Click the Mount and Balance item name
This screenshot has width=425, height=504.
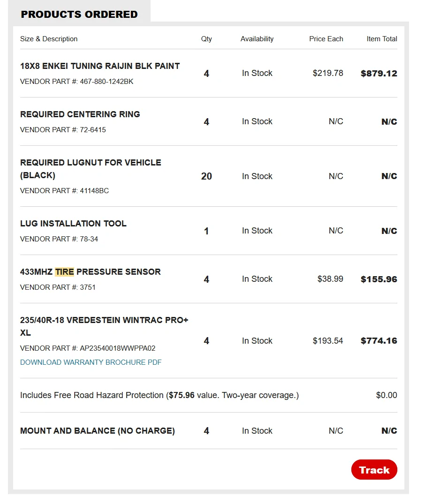coord(98,431)
